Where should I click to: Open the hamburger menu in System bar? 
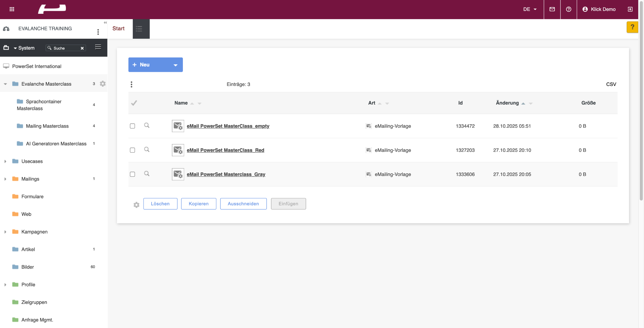98,47
